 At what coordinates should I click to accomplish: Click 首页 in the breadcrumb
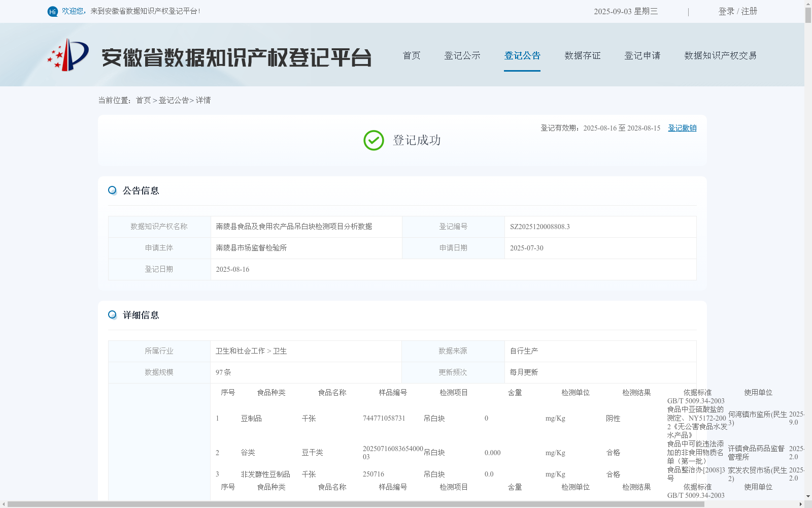(x=143, y=101)
